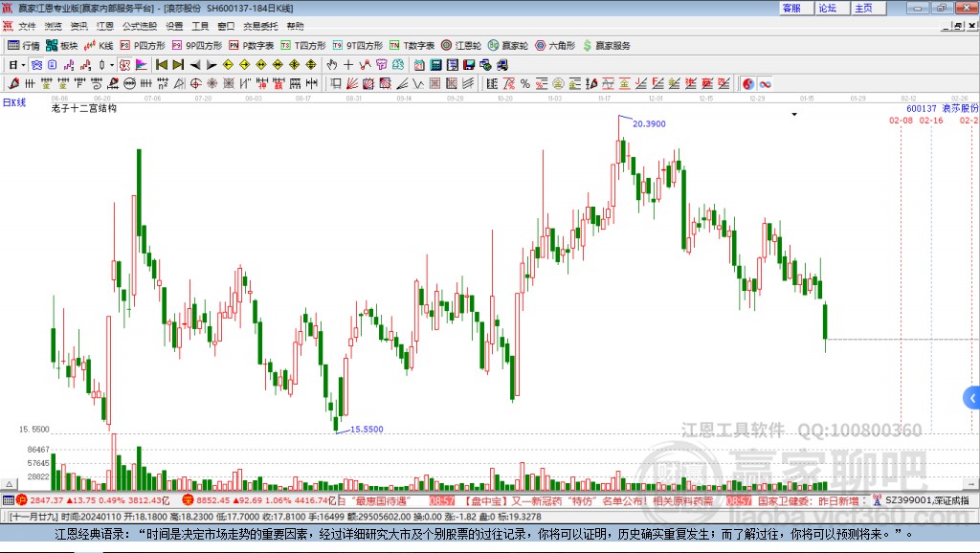Click the 02-08 date marker label
This screenshot has height=553, width=980.
tap(901, 120)
